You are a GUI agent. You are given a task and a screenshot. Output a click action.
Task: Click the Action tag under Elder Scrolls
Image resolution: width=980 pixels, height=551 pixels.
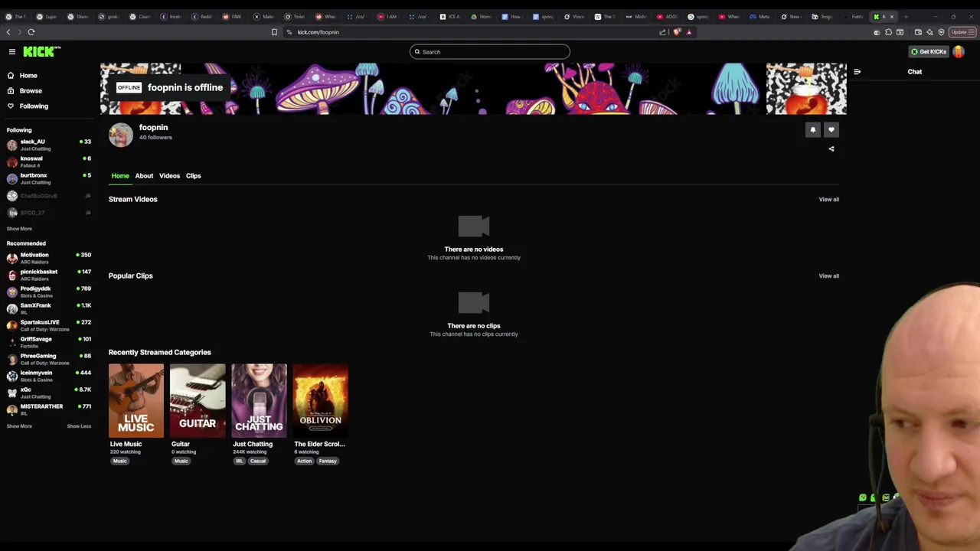[305, 461]
